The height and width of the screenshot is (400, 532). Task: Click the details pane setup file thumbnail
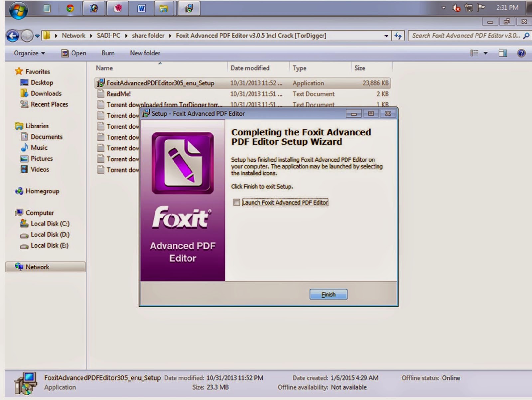pos(26,383)
